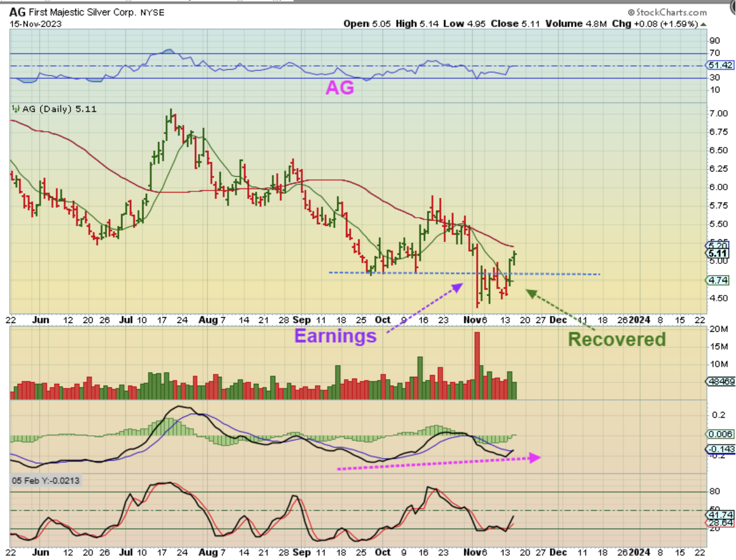The height and width of the screenshot is (560, 736).
Task: Click the MACD value tag -0.143
Action: [721, 449]
